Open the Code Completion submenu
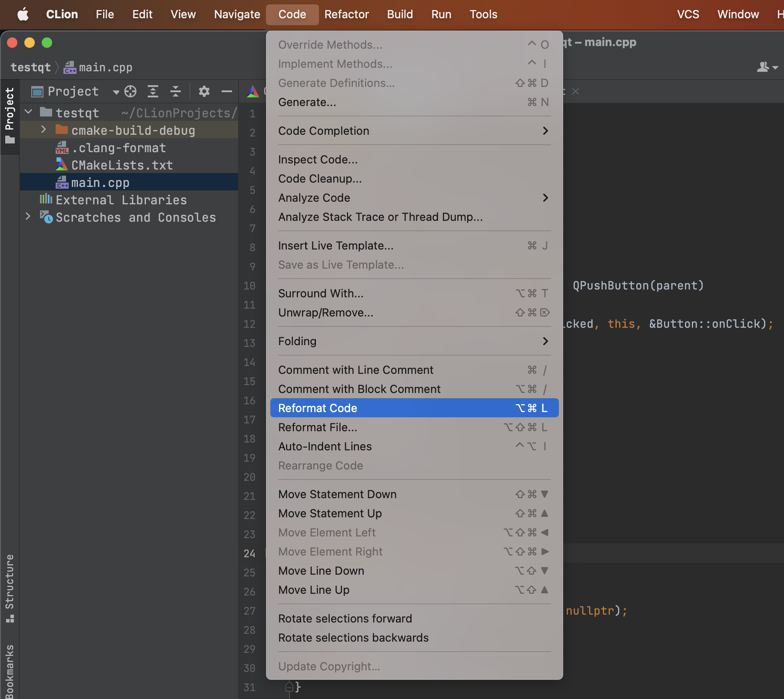This screenshot has width=784, height=699. (x=324, y=130)
